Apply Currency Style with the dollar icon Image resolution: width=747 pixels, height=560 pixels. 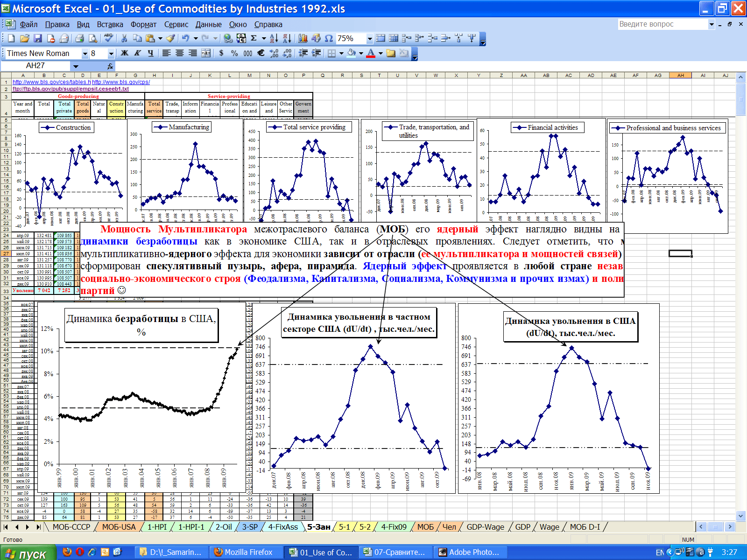point(221,53)
